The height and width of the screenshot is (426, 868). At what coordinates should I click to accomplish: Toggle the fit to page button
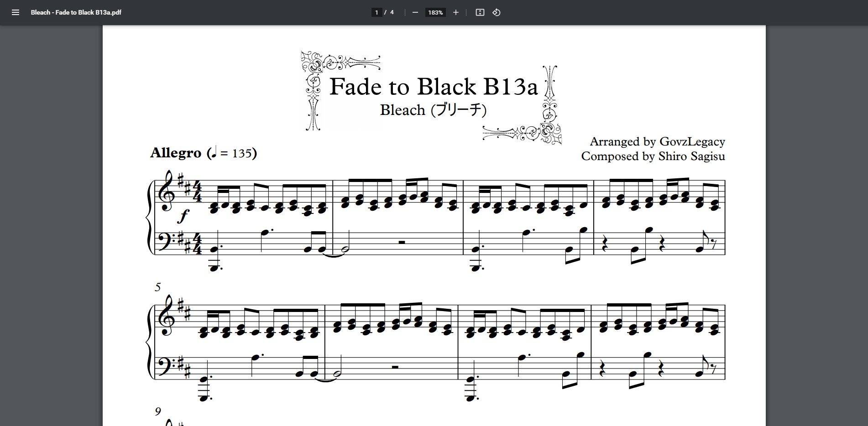480,12
